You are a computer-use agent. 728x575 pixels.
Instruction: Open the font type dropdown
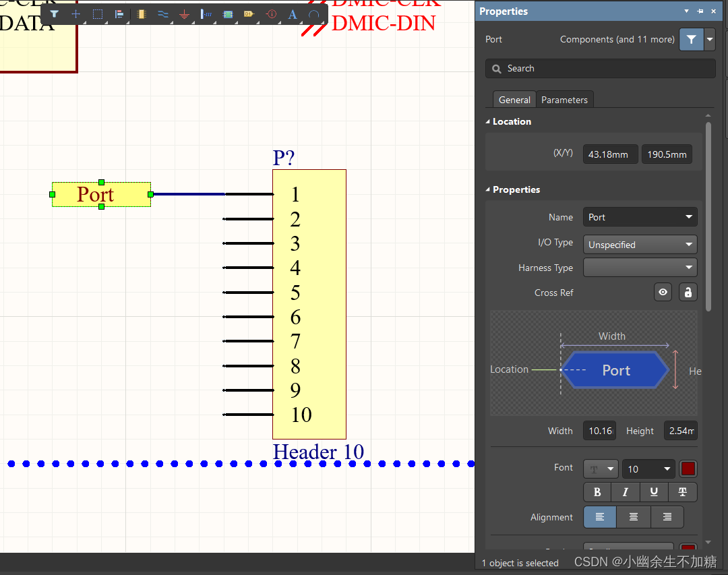pyautogui.click(x=601, y=468)
